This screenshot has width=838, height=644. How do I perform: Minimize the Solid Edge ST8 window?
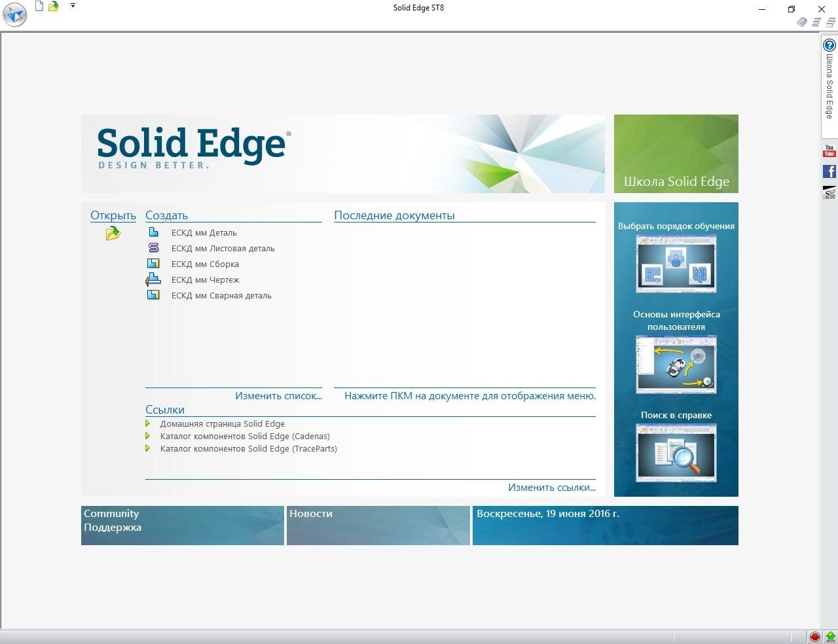762,9
